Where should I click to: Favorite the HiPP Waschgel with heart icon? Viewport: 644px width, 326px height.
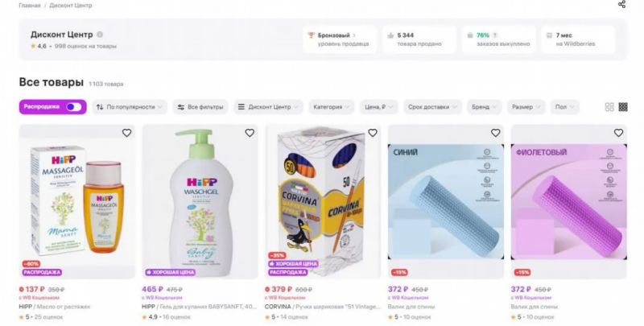[250, 133]
